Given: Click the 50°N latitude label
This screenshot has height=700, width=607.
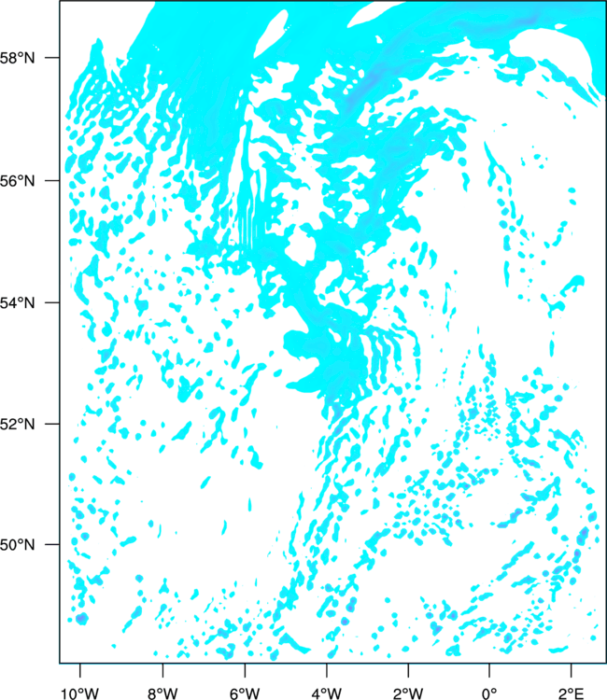Looking at the screenshot, I should pos(17,545).
